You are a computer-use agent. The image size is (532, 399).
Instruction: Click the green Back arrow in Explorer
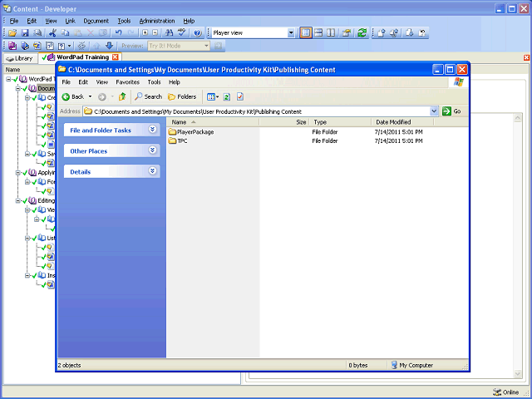tap(66, 96)
